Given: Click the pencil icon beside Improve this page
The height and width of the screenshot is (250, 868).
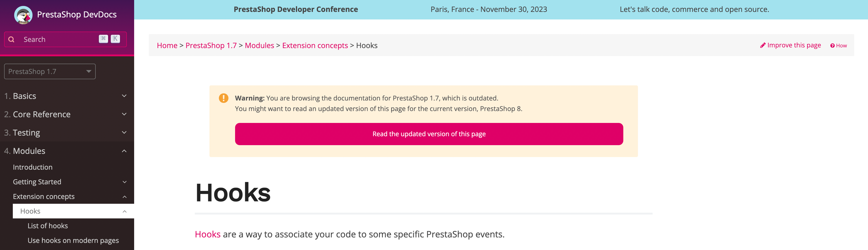Looking at the screenshot, I should [x=763, y=45].
